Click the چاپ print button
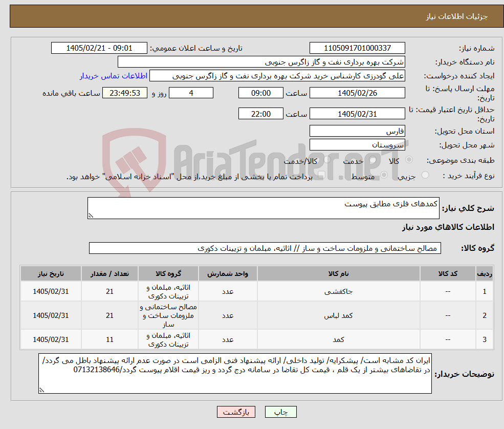The height and width of the screenshot is (429, 504). pyautogui.click(x=280, y=412)
